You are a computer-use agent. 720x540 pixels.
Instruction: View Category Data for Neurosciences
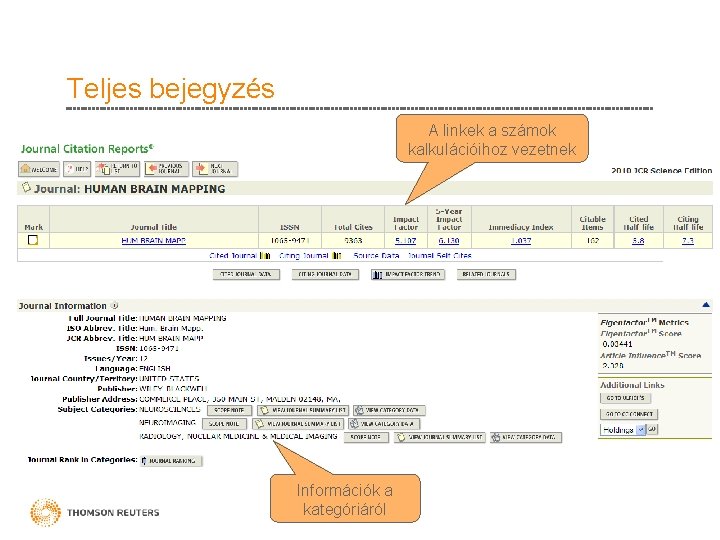(389, 410)
